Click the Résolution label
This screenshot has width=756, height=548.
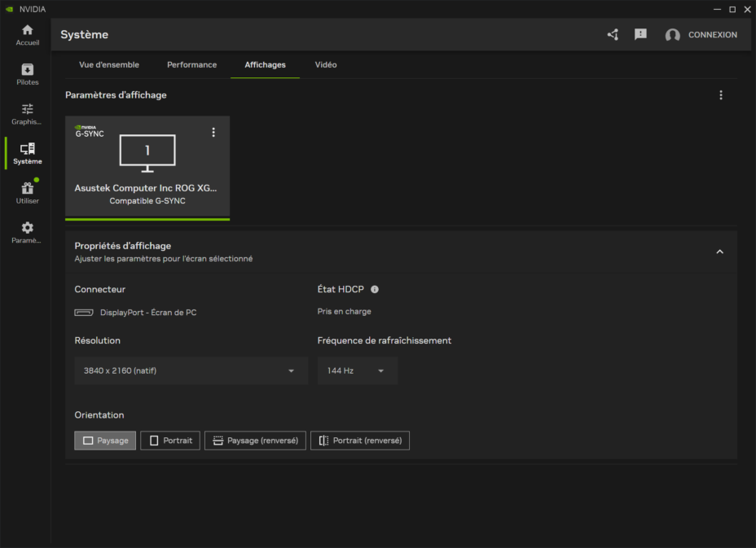(x=98, y=340)
